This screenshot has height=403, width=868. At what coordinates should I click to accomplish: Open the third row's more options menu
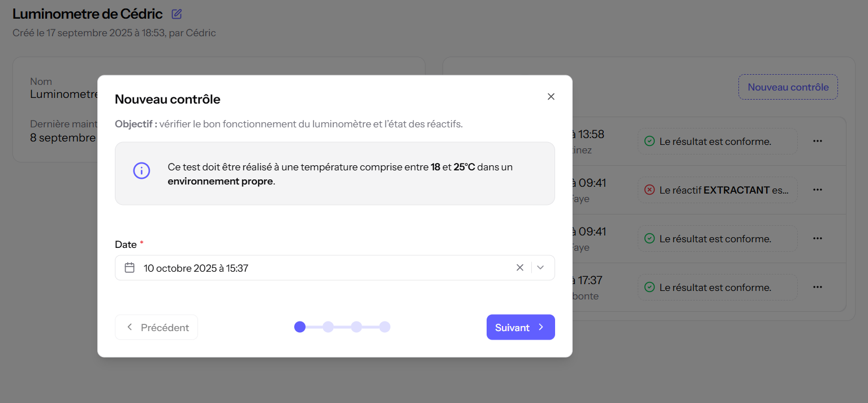pos(817,239)
